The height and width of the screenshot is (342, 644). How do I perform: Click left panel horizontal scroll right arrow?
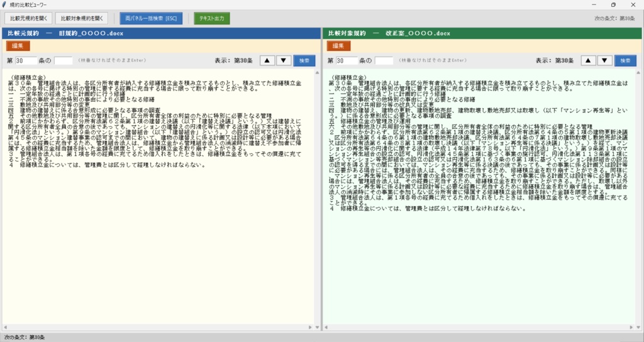click(311, 327)
